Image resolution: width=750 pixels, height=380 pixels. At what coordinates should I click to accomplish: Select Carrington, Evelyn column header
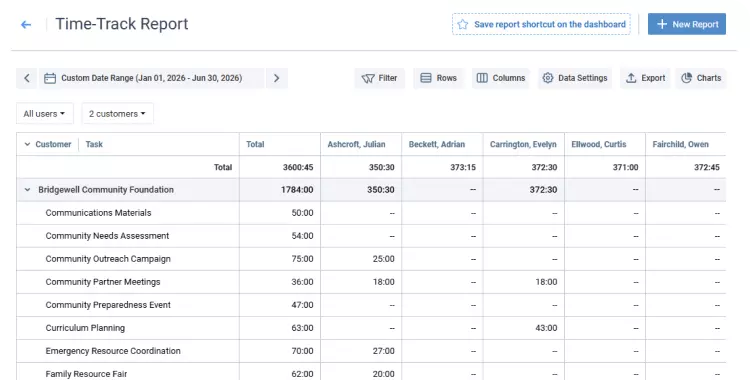(523, 144)
